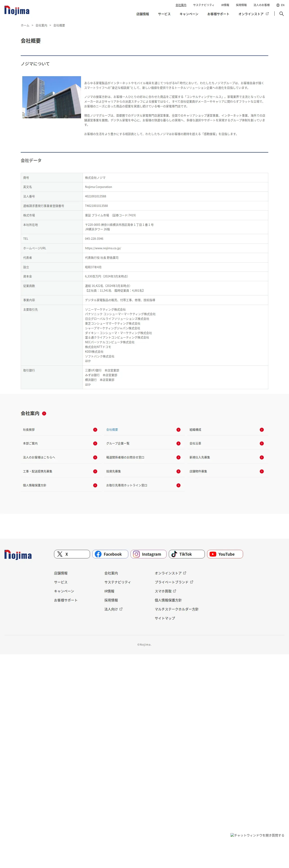
Task: Open オンラインストア in main navigation
Action: (251, 14)
